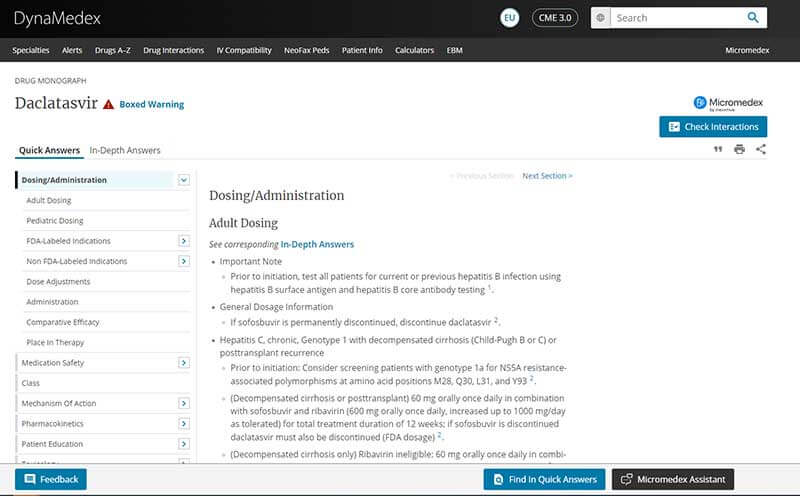
Task: Click the magnifier search icon
Action: pyautogui.click(x=753, y=18)
